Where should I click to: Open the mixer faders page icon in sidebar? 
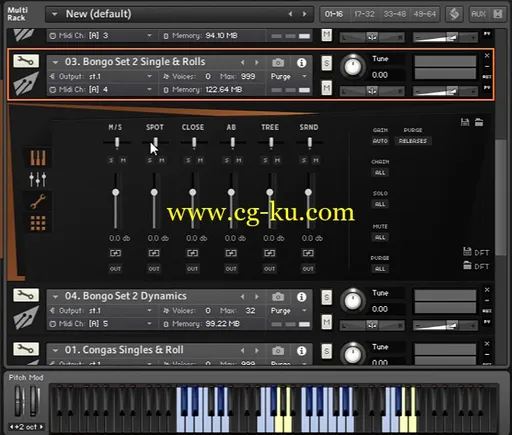(38, 179)
